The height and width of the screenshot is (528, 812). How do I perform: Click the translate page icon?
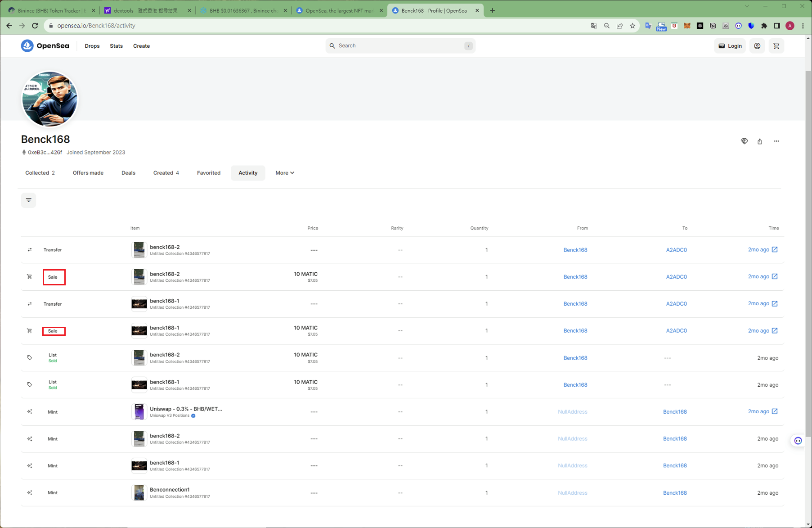pos(594,26)
